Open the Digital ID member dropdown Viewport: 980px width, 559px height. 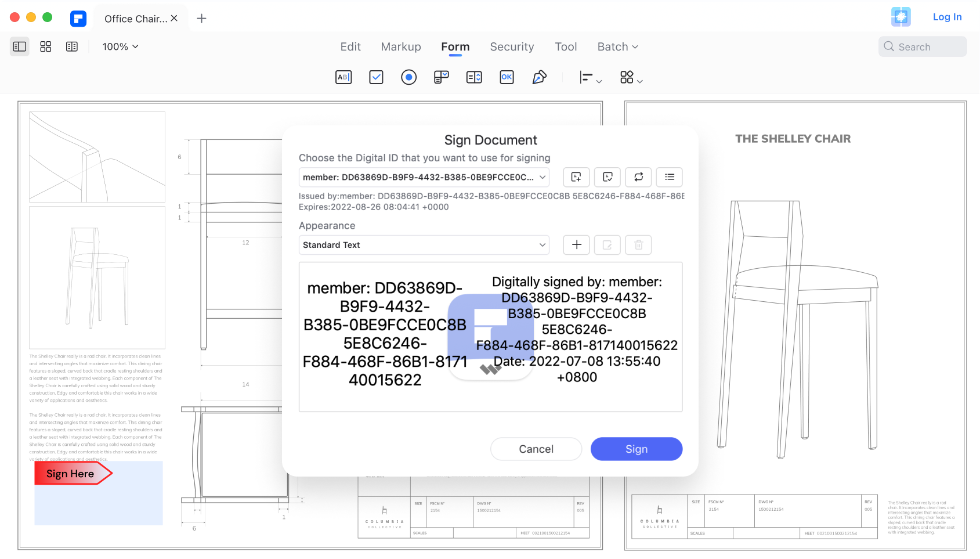424,177
